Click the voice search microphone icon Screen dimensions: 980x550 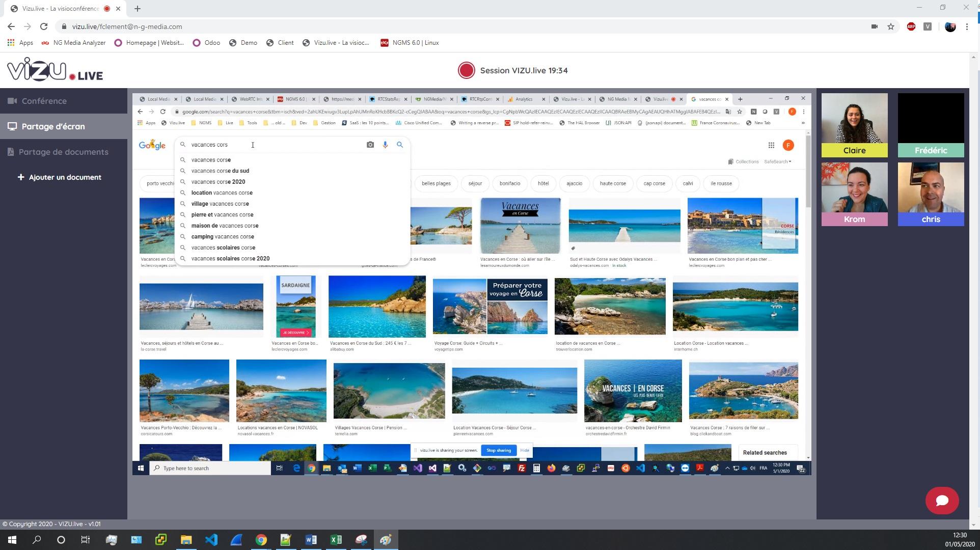pyautogui.click(x=385, y=145)
